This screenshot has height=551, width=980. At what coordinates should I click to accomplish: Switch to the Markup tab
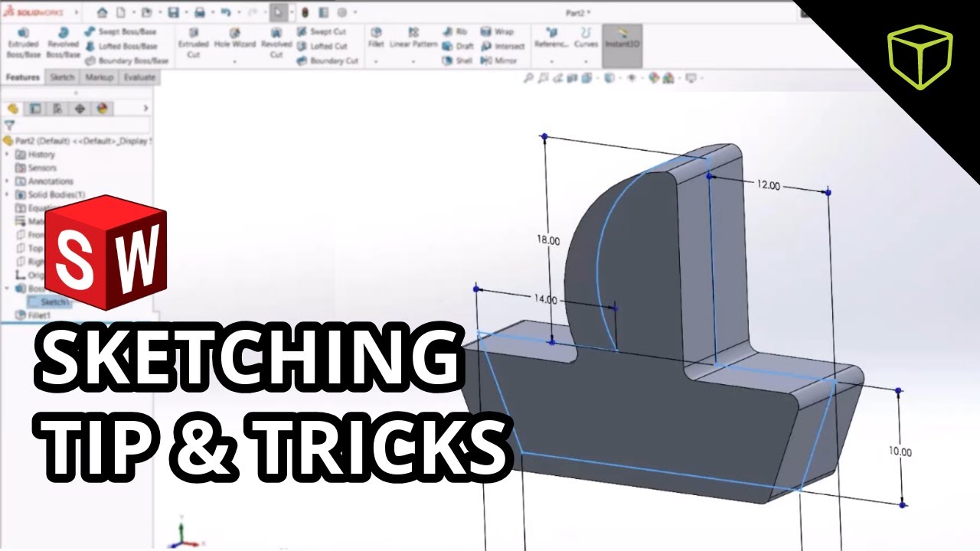coord(99,77)
